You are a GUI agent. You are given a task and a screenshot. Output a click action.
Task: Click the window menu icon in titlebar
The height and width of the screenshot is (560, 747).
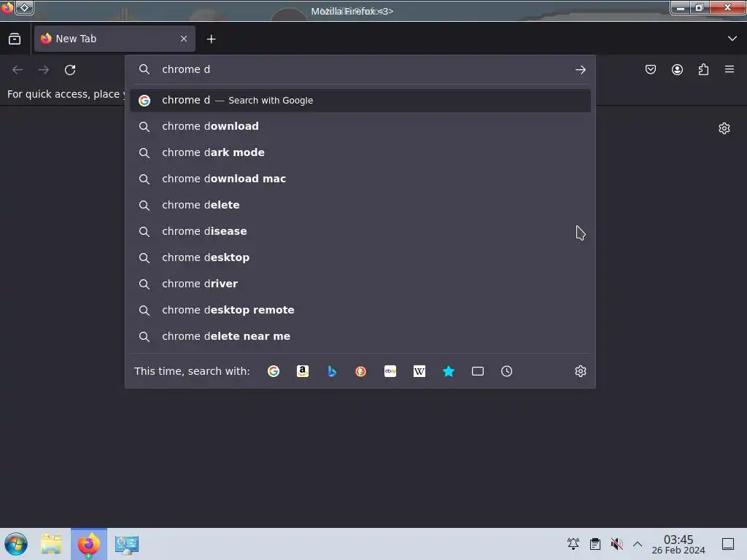[x=7, y=8]
